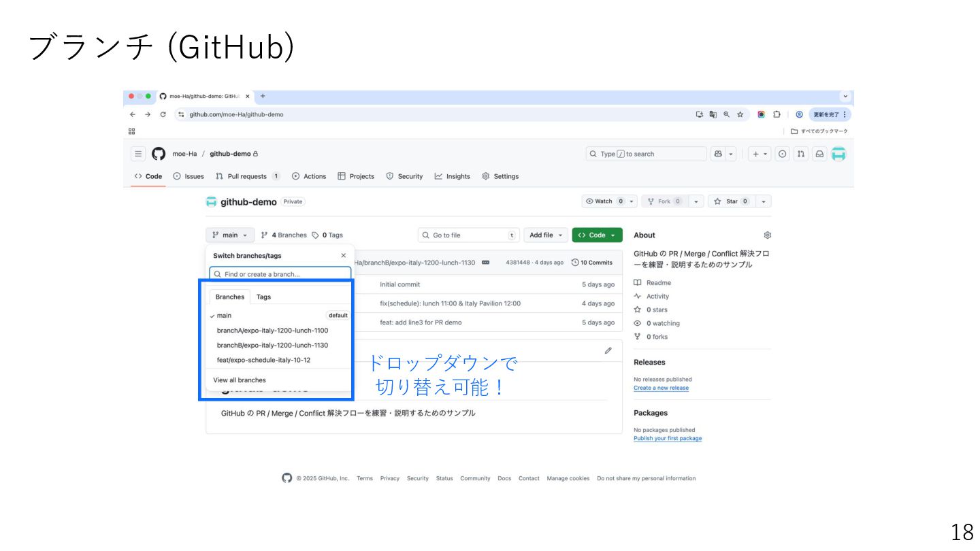
Task: Expand the commit message ellipsis button
Action: click(486, 263)
